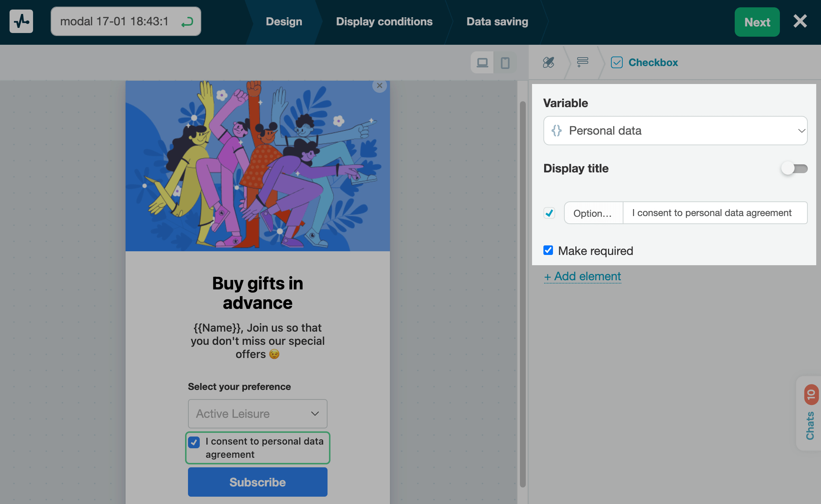The image size is (821, 504).
Task: Toggle consent checkbox in popup preview
Action: pyautogui.click(x=194, y=442)
